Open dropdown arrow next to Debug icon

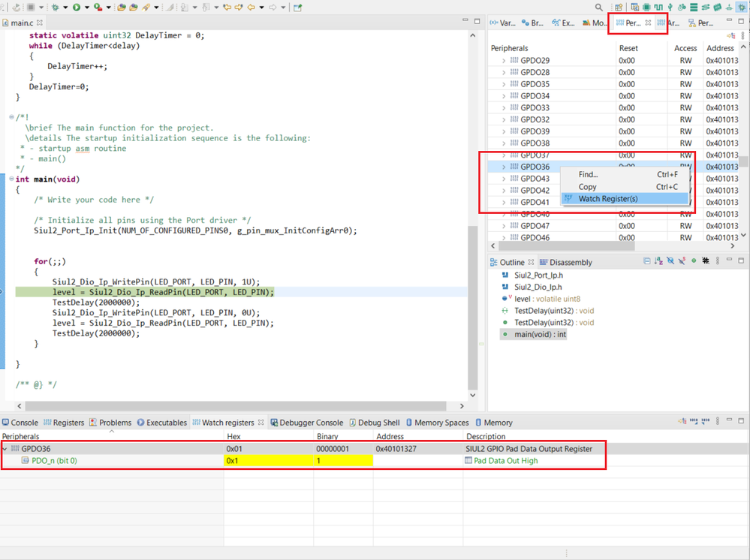click(65, 8)
